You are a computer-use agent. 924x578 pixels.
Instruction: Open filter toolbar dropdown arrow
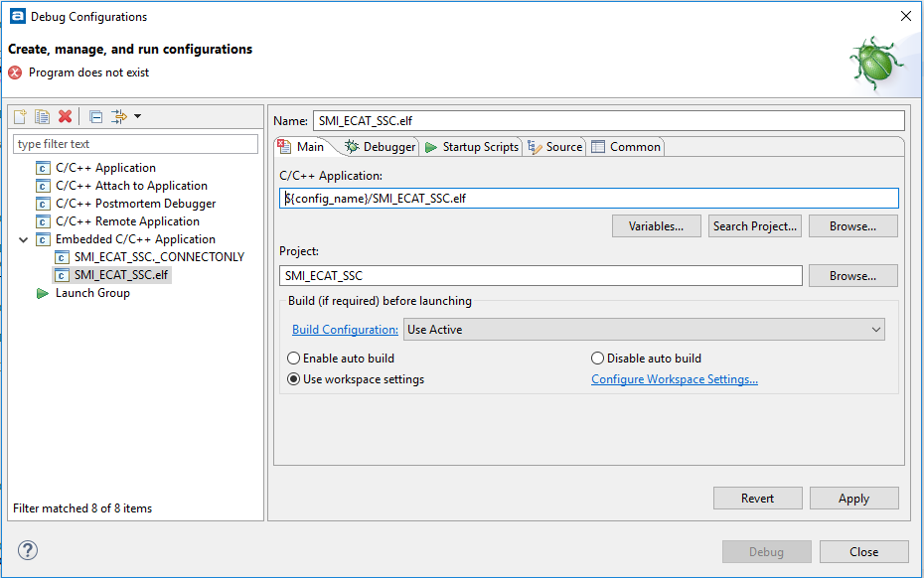point(137,117)
